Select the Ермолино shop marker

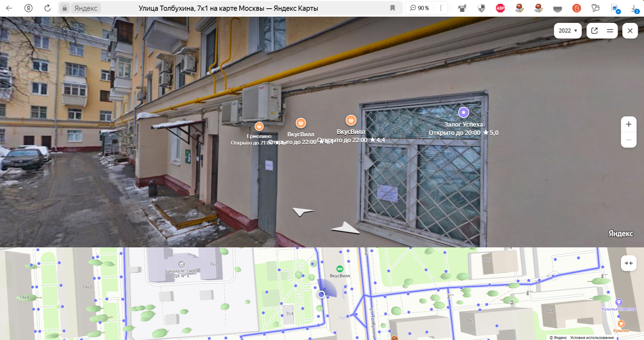coord(259,126)
